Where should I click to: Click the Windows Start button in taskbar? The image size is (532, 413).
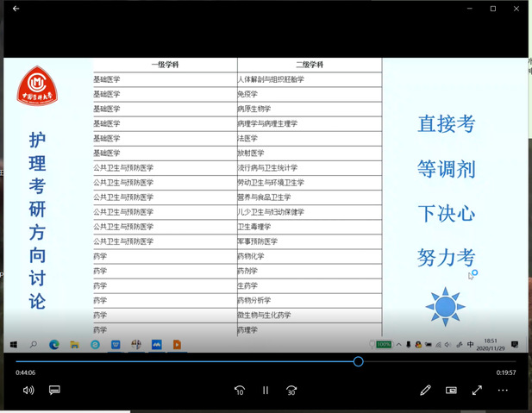coord(13,344)
